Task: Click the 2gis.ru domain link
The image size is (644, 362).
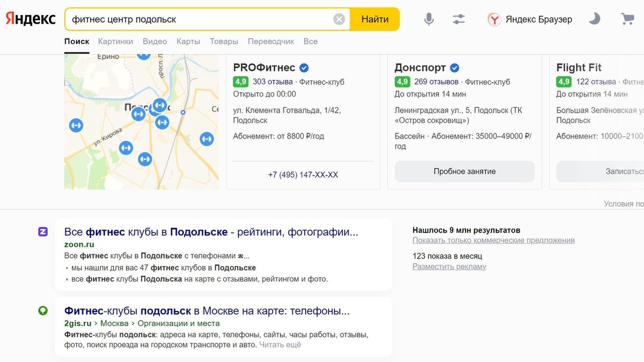Action: click(77, 323)
